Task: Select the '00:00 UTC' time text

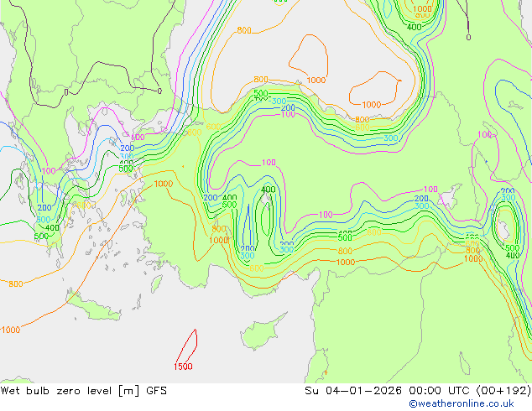Action: tap(441, 391)
